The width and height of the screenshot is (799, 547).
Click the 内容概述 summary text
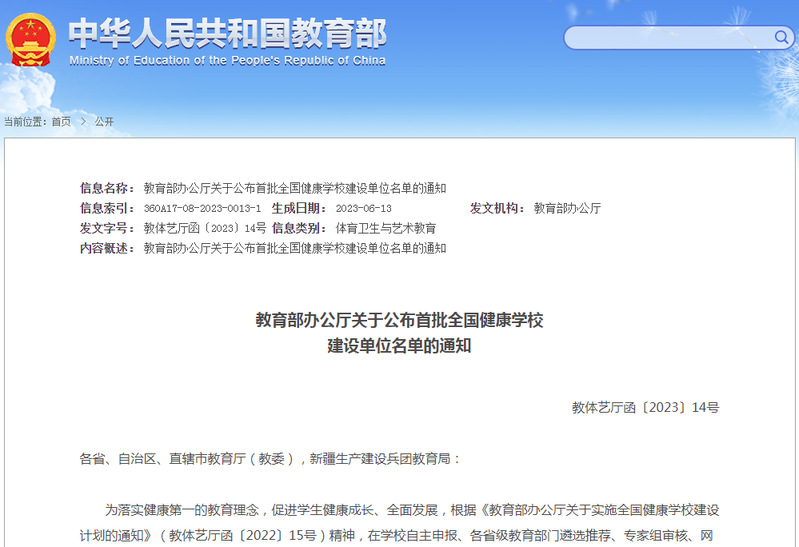tap(295, 248)
